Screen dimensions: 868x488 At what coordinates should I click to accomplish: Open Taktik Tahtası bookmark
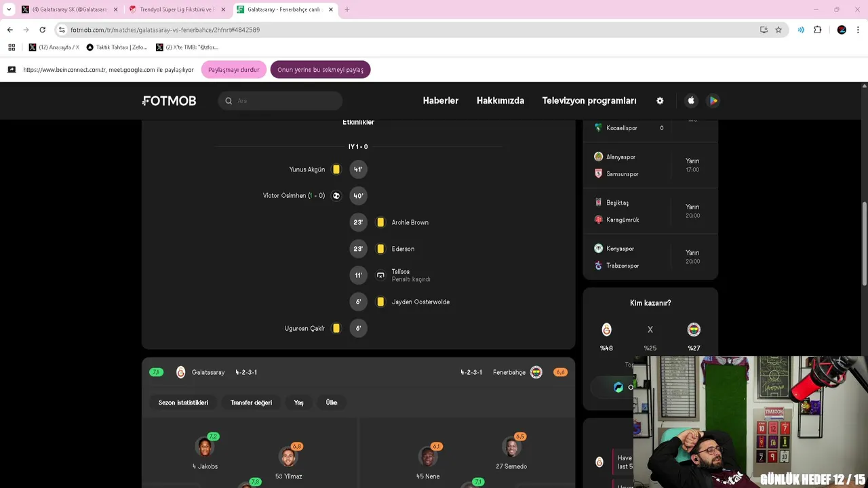point(117,47)
